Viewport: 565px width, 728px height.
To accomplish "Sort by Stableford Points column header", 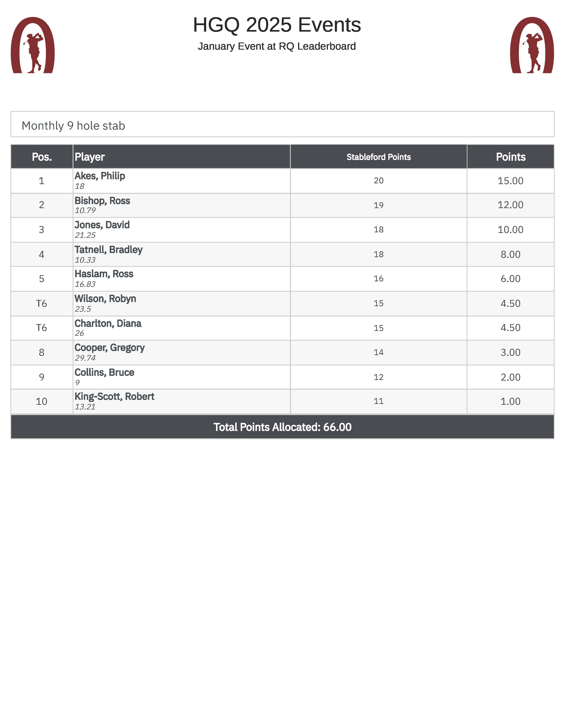I will pos(378,157).
